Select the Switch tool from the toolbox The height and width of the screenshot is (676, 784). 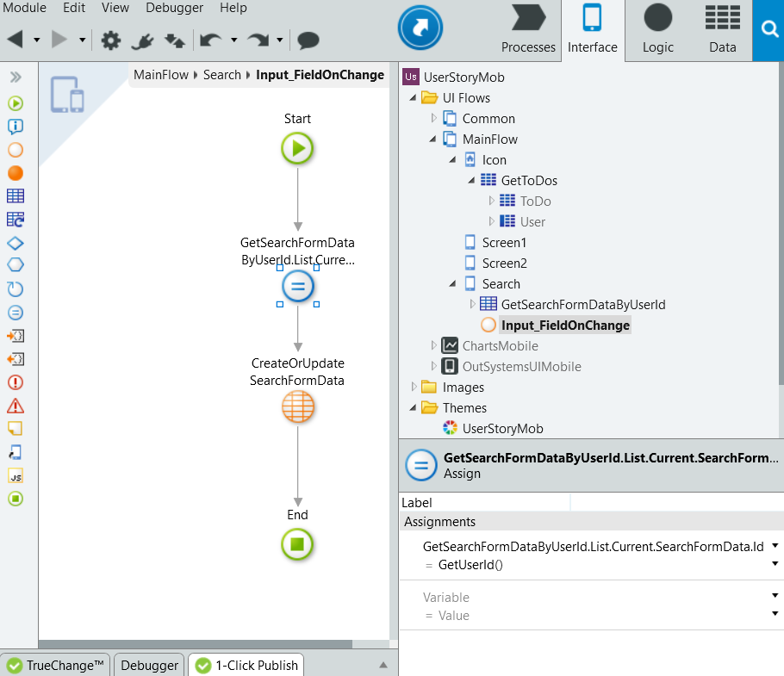coord(15,264)
